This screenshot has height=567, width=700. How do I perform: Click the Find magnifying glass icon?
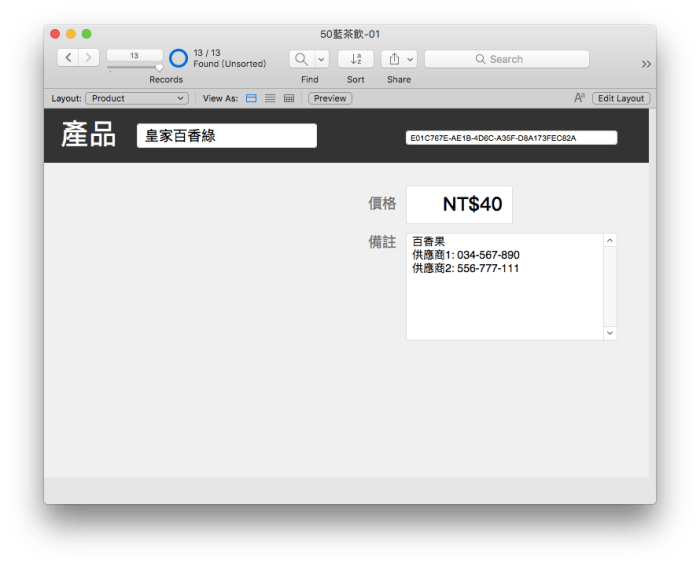coord(301,59)
